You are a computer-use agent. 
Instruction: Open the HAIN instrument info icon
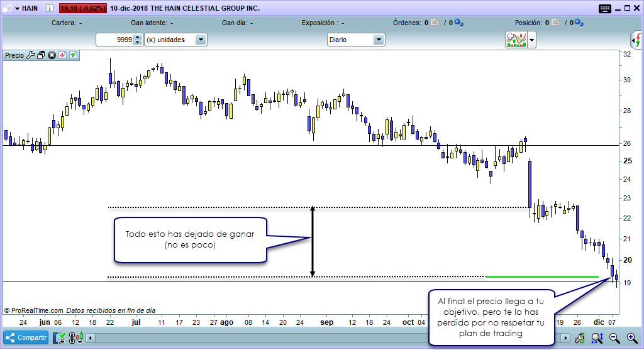[51, 9]
